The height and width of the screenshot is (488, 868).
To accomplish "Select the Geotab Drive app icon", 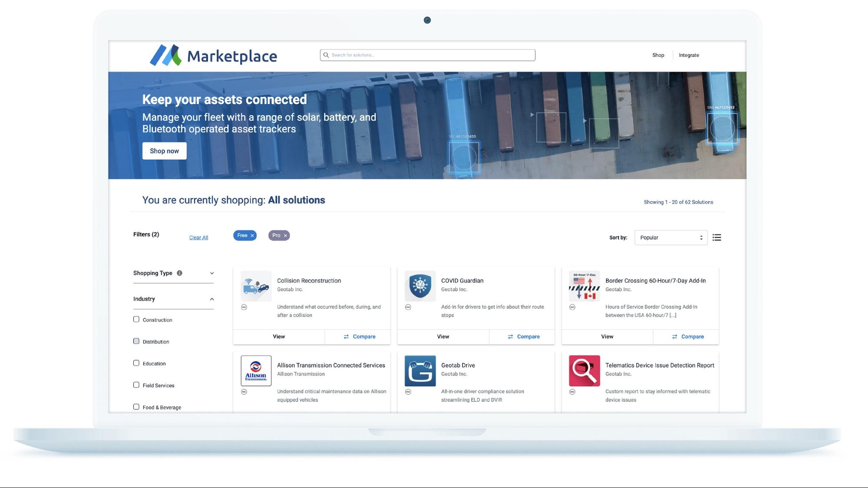I will (x=420, y=371).
